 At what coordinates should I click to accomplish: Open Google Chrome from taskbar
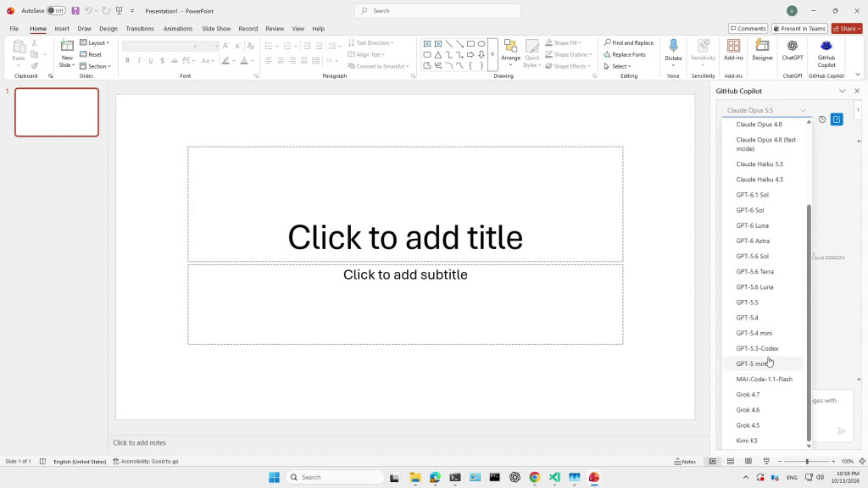[x=534, y=477]
